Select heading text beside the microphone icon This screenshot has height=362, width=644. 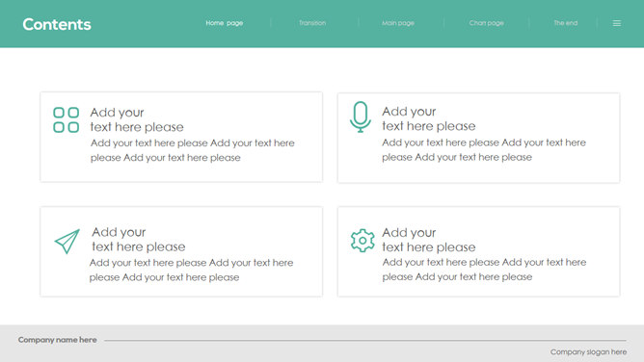pos(429,118)
